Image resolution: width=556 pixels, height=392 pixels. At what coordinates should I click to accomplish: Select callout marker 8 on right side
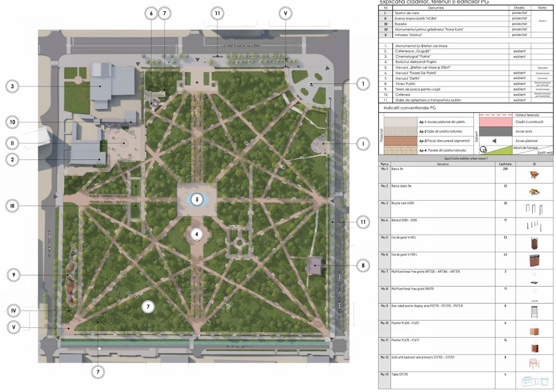[x=362, y=266]
